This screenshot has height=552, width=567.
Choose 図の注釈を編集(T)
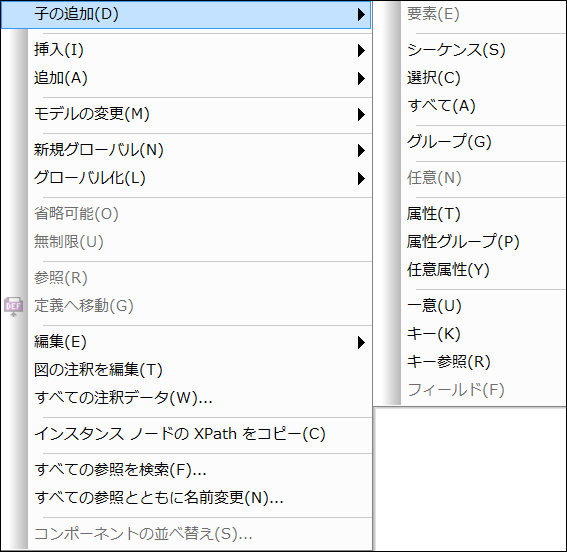tap(186, 370)
